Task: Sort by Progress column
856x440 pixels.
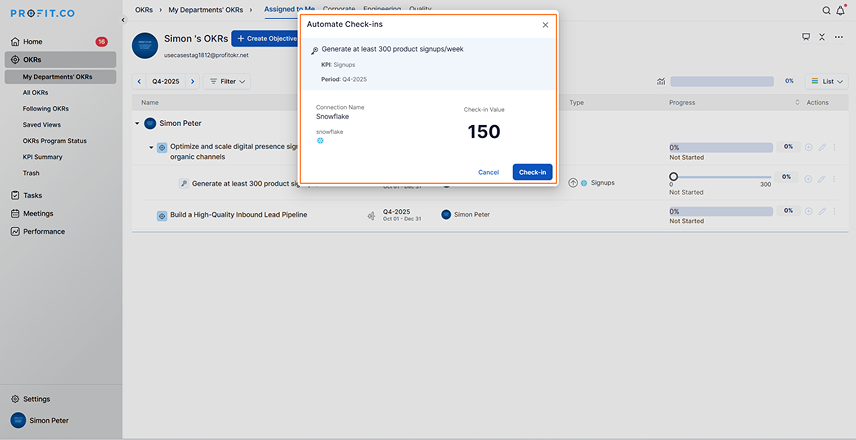Action: [x=797, y=103]
